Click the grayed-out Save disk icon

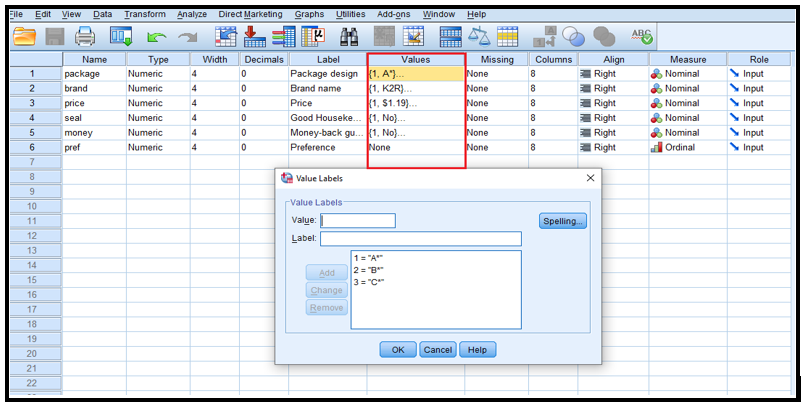pyautogui.click(x=55, y=37)
